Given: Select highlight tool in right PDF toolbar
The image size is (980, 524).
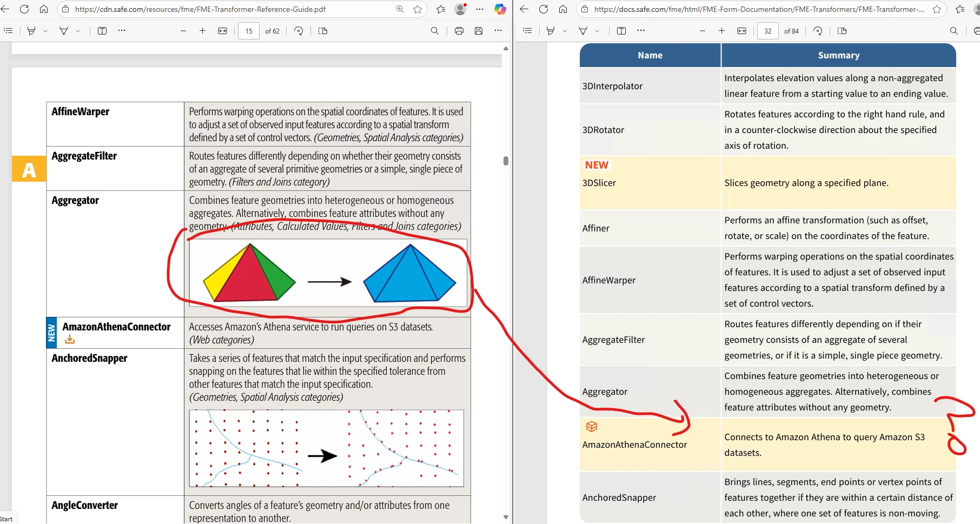Looking at the screenshot, I should tap(551, 31).
